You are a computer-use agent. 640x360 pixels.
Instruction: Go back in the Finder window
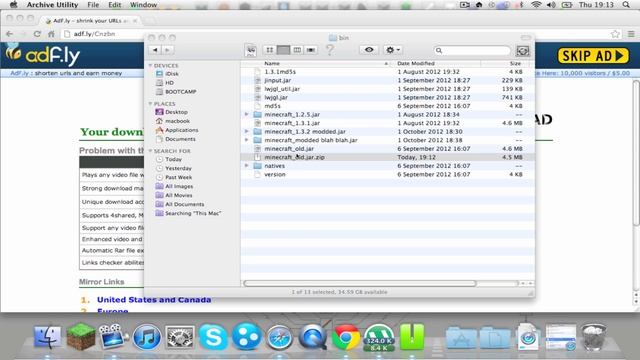pos(155,50)
